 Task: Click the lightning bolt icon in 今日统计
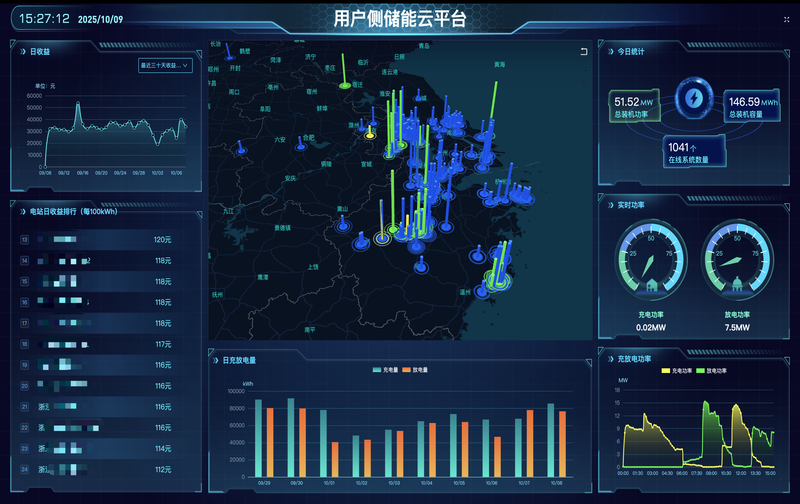(692, 97)
